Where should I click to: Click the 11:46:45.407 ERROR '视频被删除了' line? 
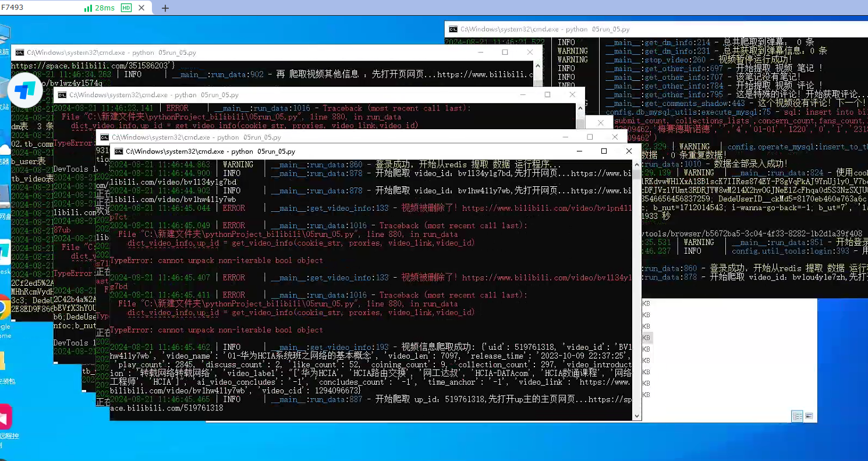click(371, 278)
